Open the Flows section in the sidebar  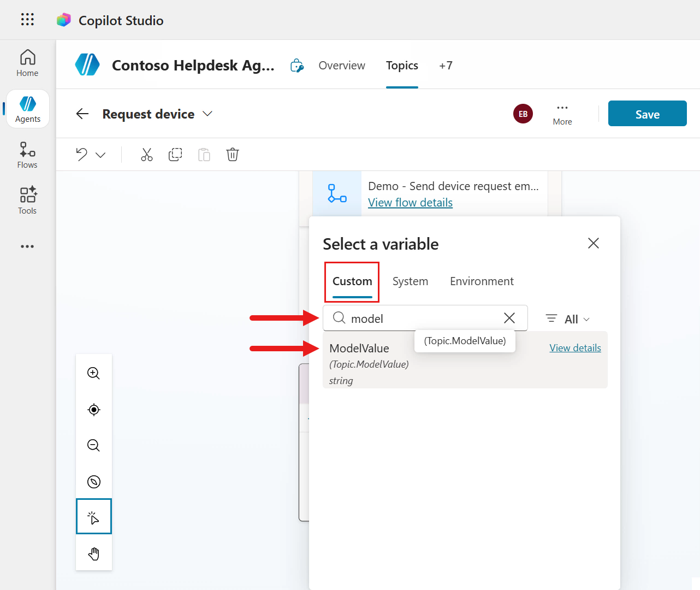click(27, 155)
